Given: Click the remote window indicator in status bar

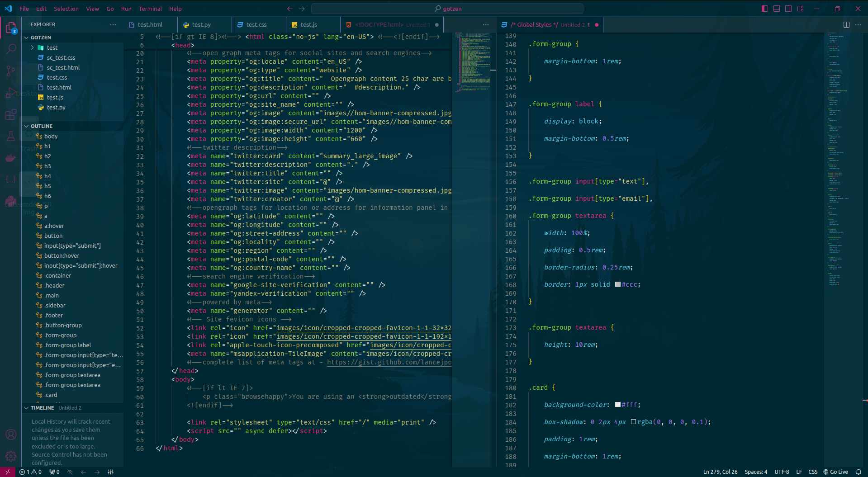Looking at the screenshot, I should [x=8, y=472].
